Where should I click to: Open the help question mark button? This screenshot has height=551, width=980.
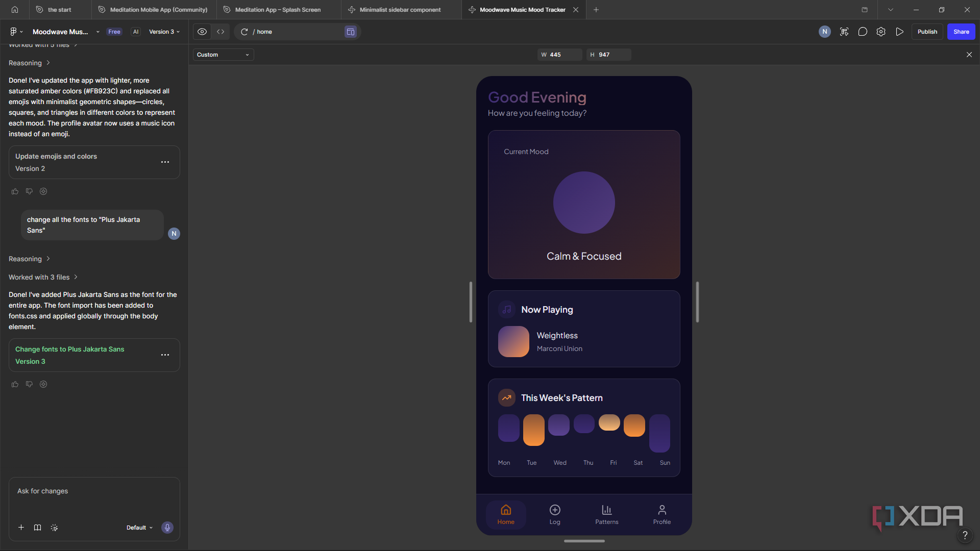point(965,535)
